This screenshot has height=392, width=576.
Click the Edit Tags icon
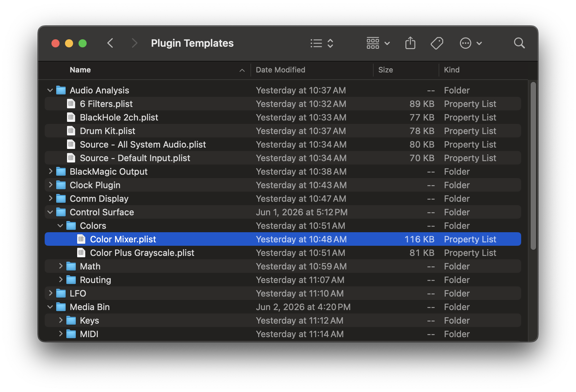(x=437, y=43)
